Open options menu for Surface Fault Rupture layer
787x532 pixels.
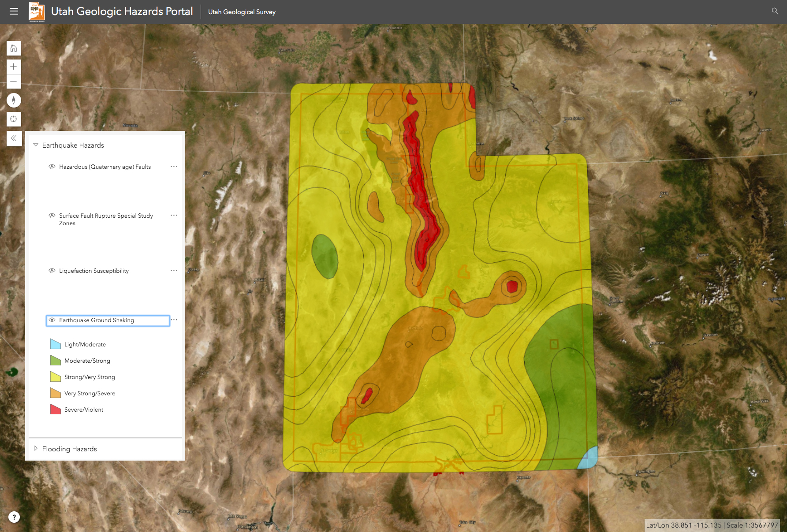coord(174,215)
